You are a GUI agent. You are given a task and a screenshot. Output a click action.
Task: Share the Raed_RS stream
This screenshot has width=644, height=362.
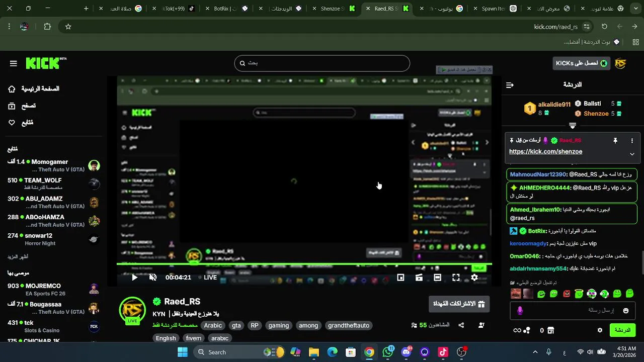point(461,325)
